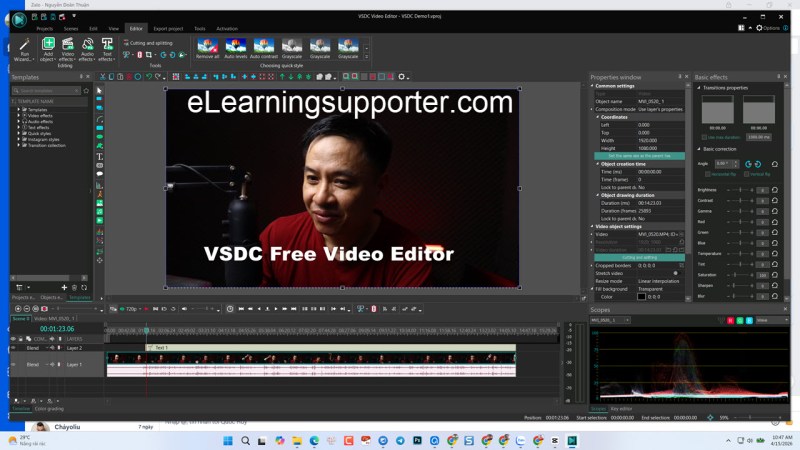Toggle the red R channel in Scopes

coord(730,320)
